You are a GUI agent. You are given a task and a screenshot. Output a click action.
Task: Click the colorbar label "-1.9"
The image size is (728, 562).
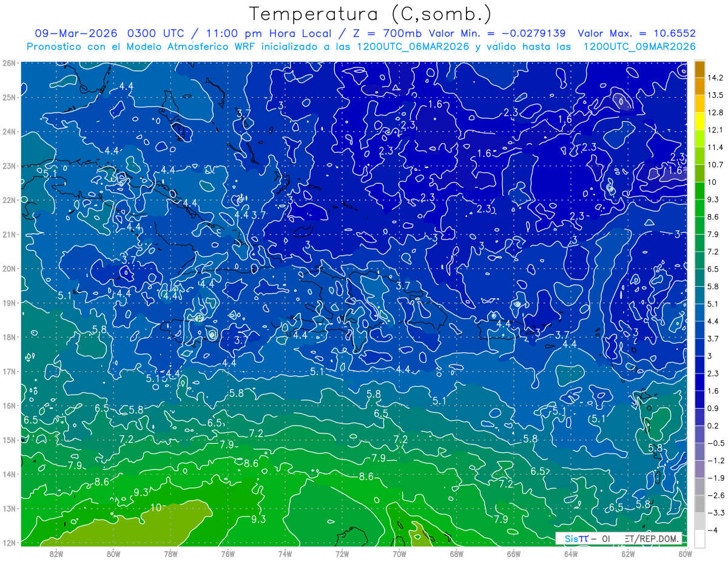[x=716, y=478]
